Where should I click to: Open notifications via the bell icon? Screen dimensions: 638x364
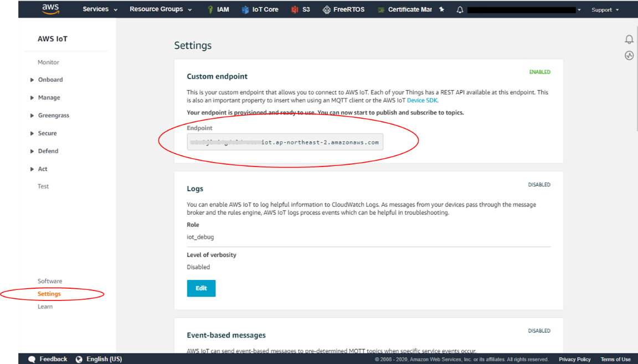click(x=460, y=9)
